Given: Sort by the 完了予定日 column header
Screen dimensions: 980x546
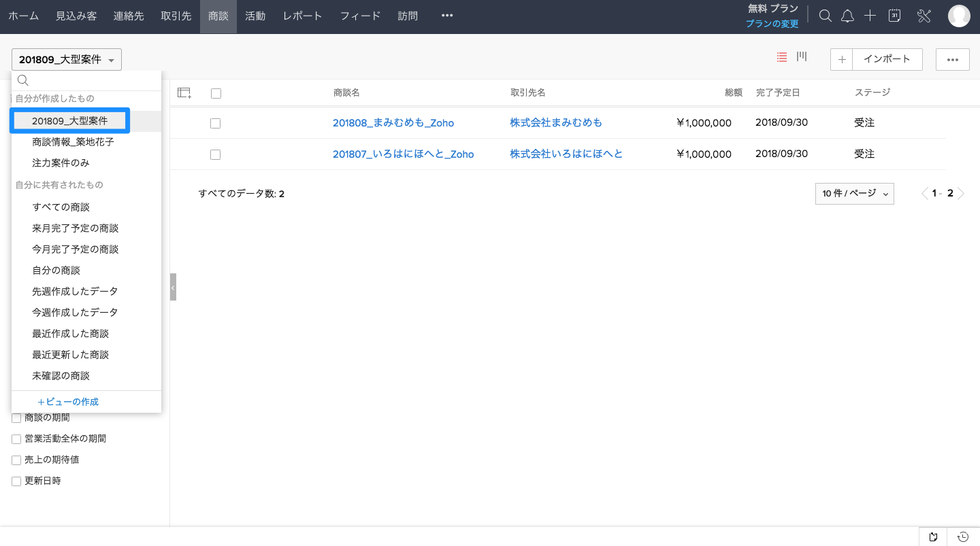Looking at the screenshot, I should (x=778, y=92).
